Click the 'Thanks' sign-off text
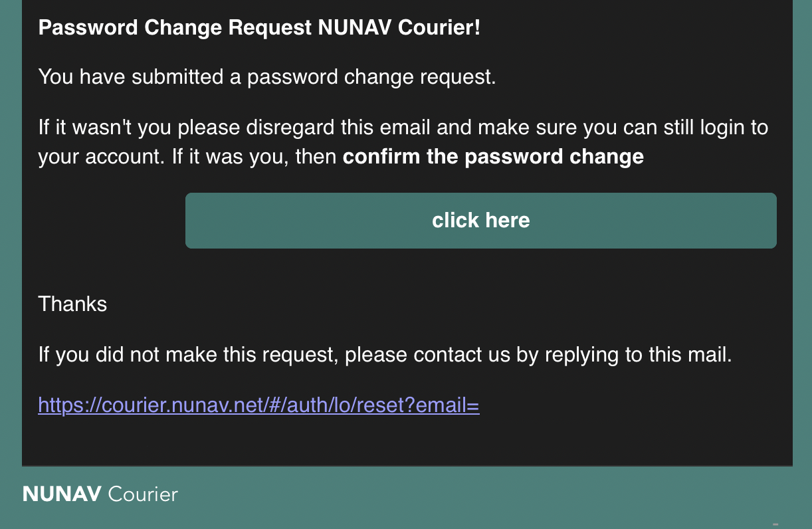Image resolution: width=812 pixels, height=529 pixels. click(72, 304)
